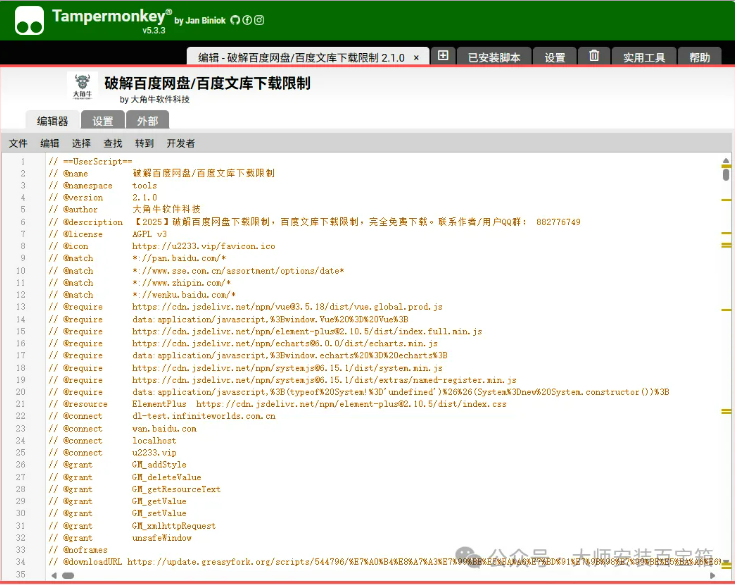The width and height of the screenshot is (735, 585).
Task: Click the editor scrollbar up arrow
Action: click(726, 160)
